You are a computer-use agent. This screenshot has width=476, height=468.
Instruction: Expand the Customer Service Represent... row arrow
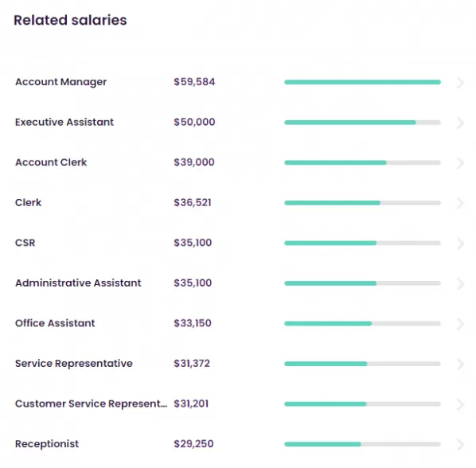coord(460,404)
